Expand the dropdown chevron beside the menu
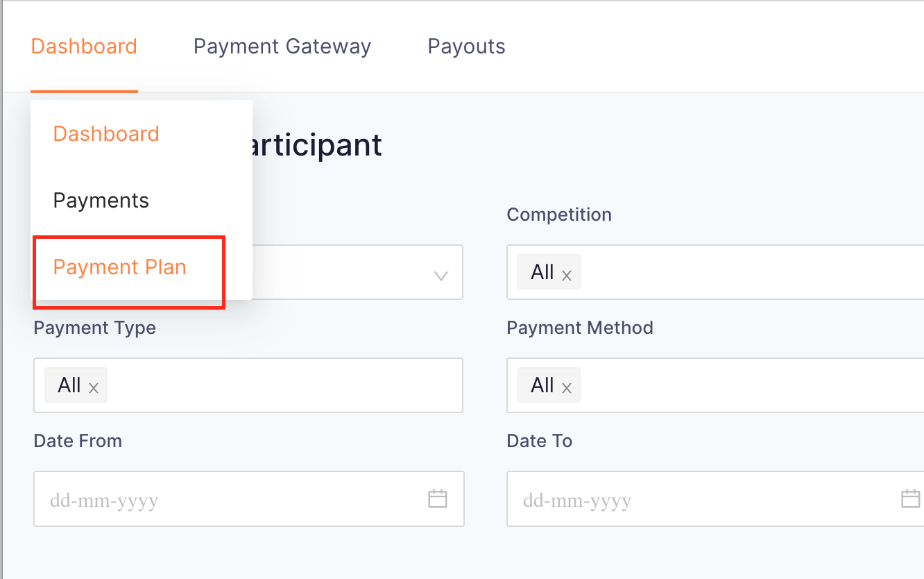The height and width of the screenshot is (579, 924). click(x=440, y=276)
